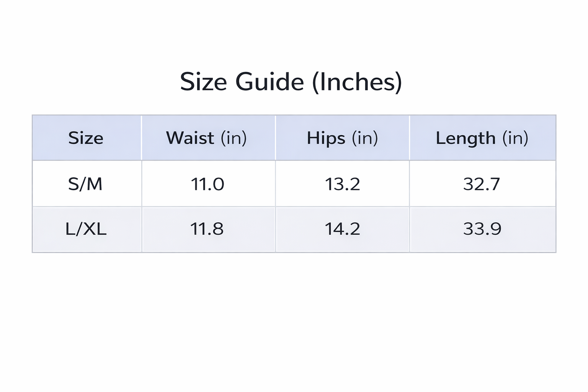Click the '(in)' unit beside Hips
588x392 pixels.
365,138
